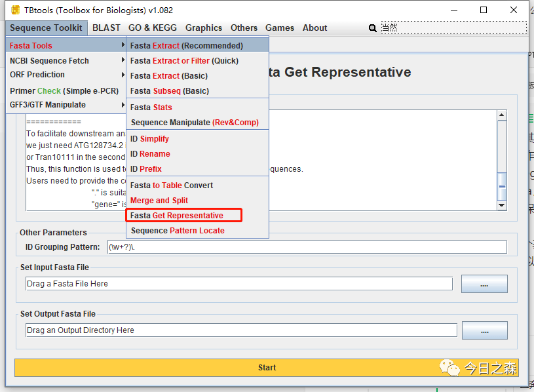Minimize the TBtools window
The image size is (534, 392).
click(x=454, y=10)
